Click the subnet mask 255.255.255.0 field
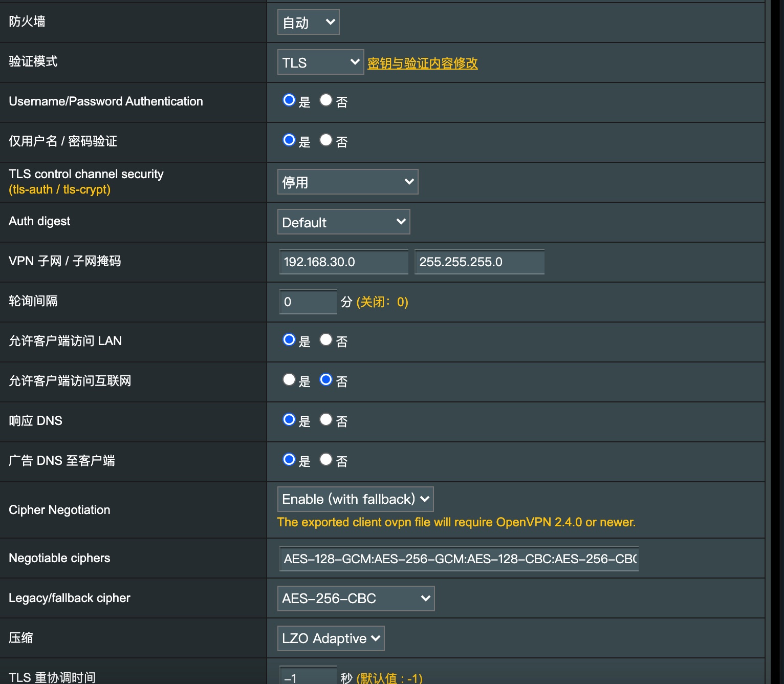This screenshot has height=684, width=784. tap(479, 262)
